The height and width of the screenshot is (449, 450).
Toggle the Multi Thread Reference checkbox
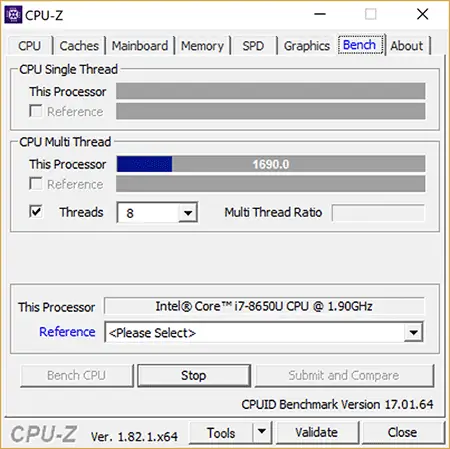click(x=36, y=184)
